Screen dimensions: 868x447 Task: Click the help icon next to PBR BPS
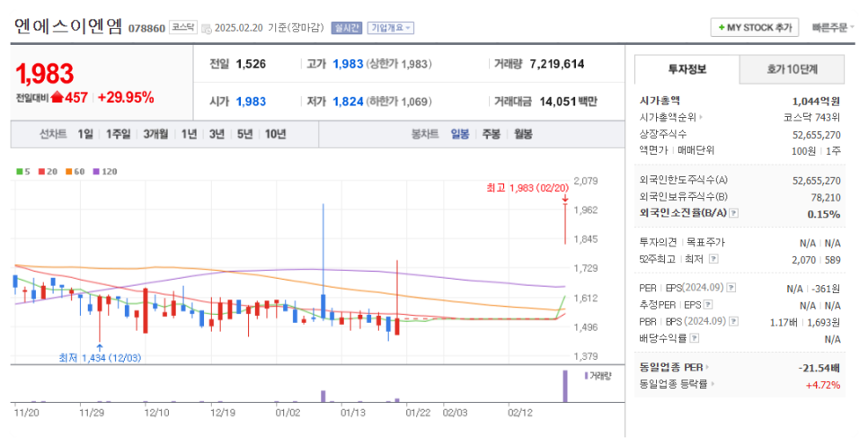[734, 321]
